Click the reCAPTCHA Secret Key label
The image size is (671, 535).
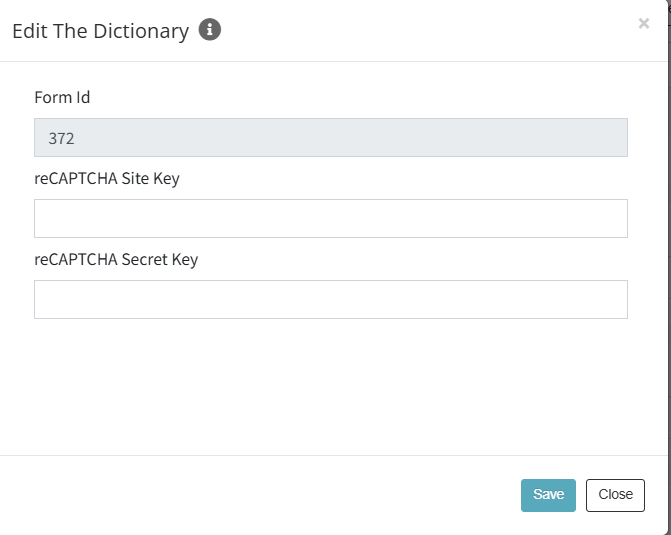tap(116, 259)
